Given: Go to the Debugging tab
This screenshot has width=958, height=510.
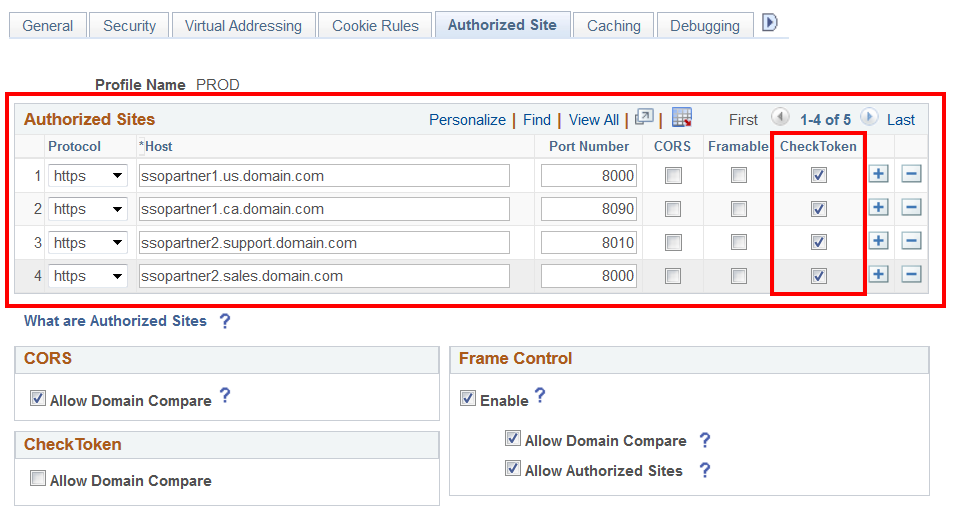Looking at the screenshot, I should (x=704, y=26).
